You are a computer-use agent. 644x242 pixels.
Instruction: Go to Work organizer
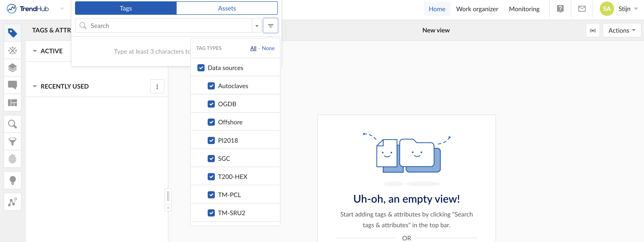click(x=477, y=9)
